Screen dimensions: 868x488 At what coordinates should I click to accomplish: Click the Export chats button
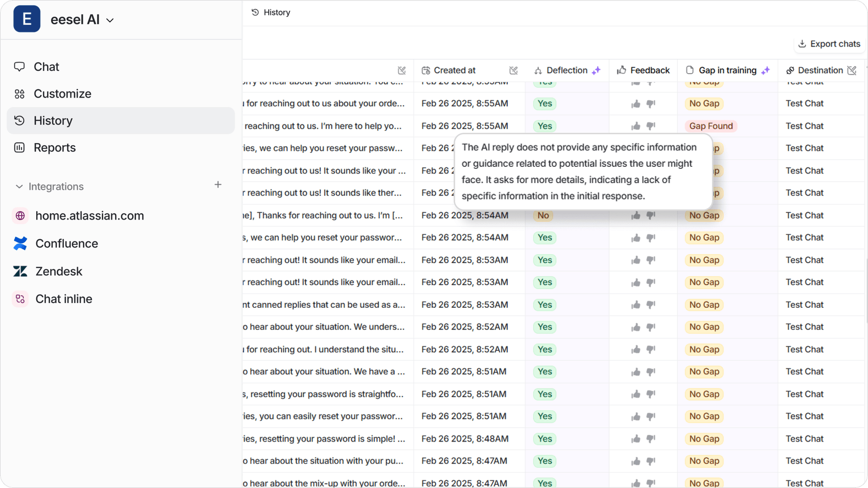829,44
